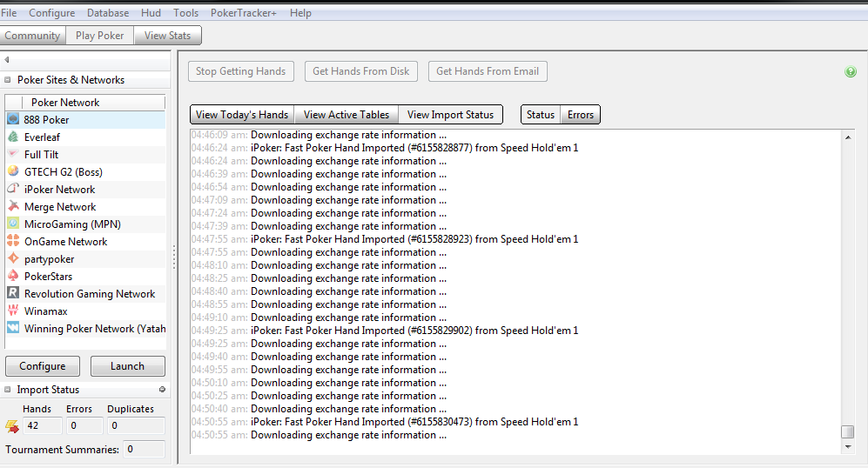Launch the selected poker site

click(127, 366)
